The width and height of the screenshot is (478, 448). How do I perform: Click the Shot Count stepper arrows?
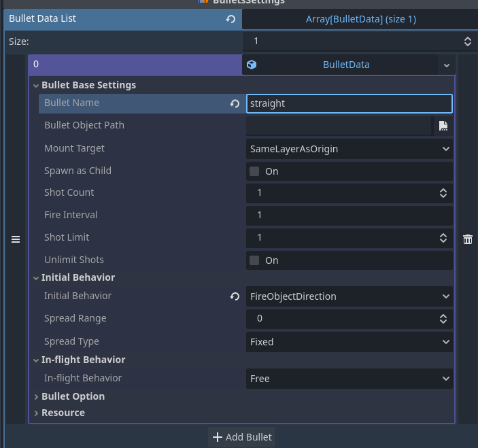pos(443,193)
